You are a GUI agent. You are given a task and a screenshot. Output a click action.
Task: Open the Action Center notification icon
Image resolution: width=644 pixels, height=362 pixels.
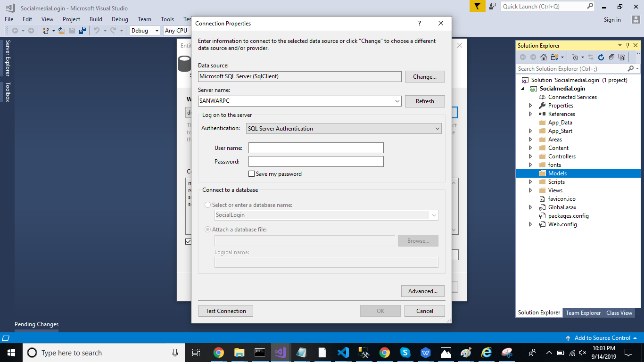coord(628,353)
